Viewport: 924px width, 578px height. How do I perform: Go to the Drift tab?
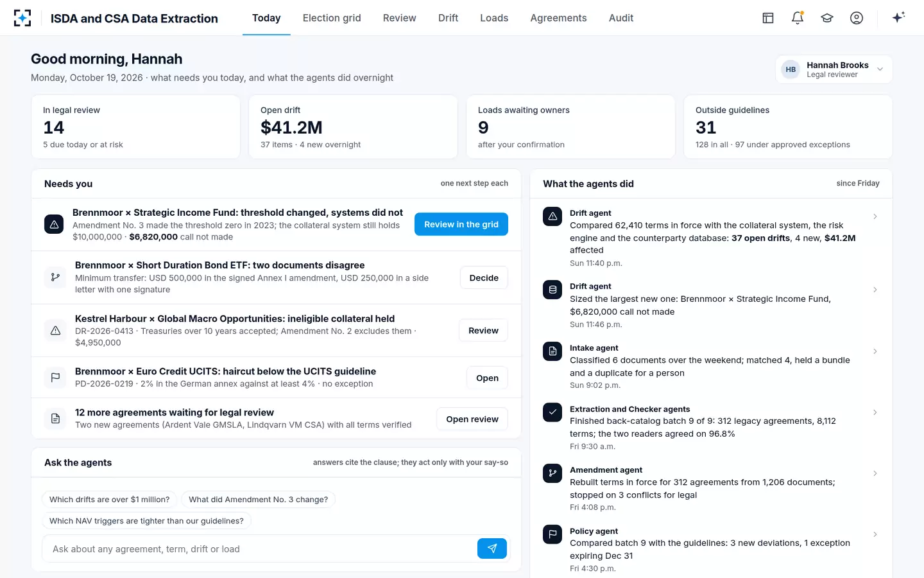coord(448,18)
